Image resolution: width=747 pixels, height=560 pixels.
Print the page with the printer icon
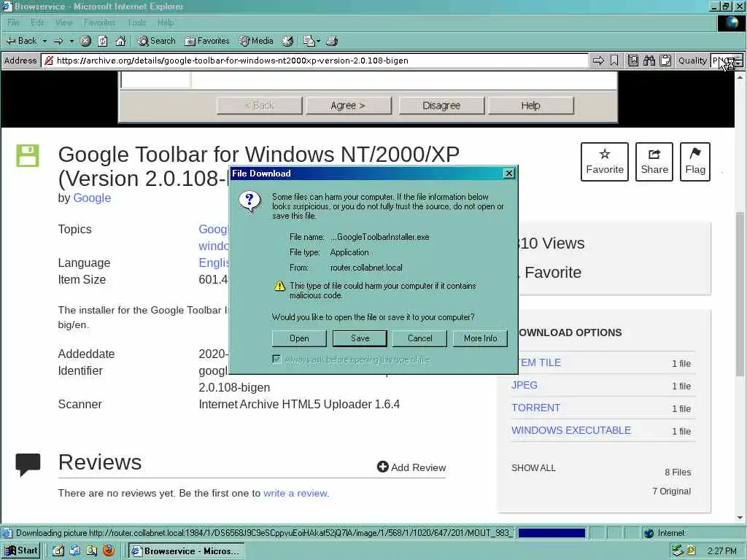click(332, 41)
